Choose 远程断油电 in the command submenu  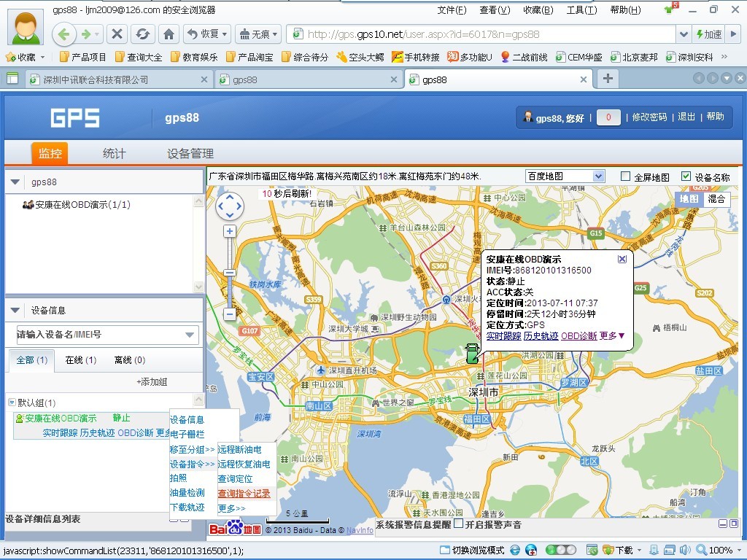(x=239, y=449)
